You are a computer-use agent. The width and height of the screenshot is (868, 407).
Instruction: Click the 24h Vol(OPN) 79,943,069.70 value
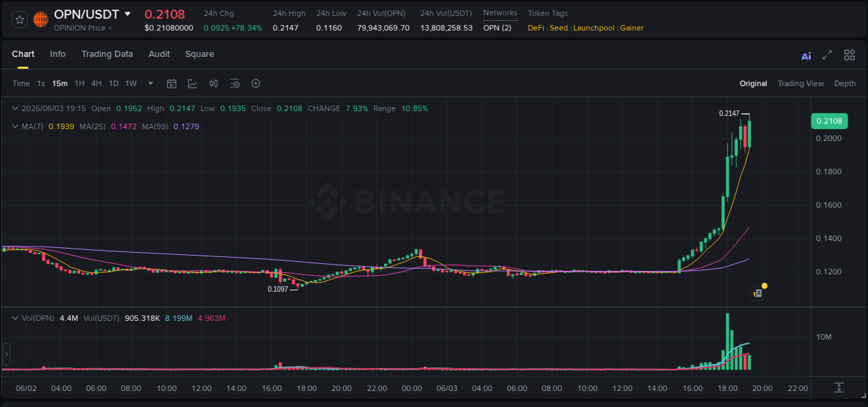click(383, 28)
